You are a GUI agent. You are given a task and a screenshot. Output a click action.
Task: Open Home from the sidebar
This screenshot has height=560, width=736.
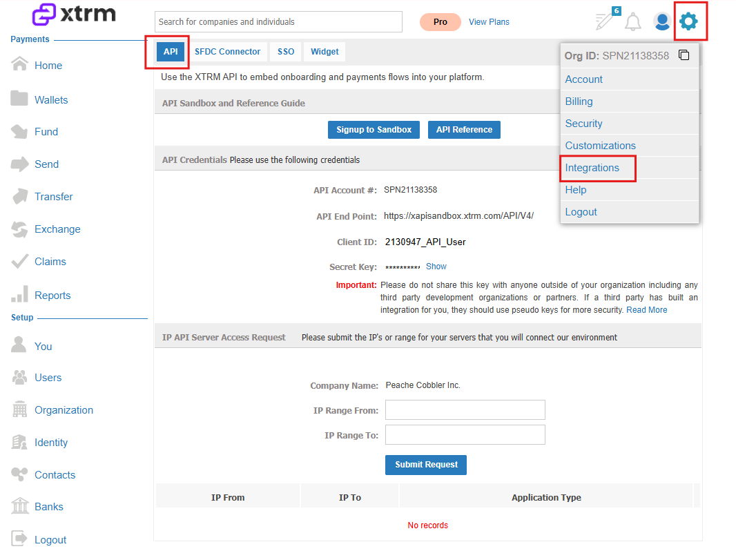(48, 65)
